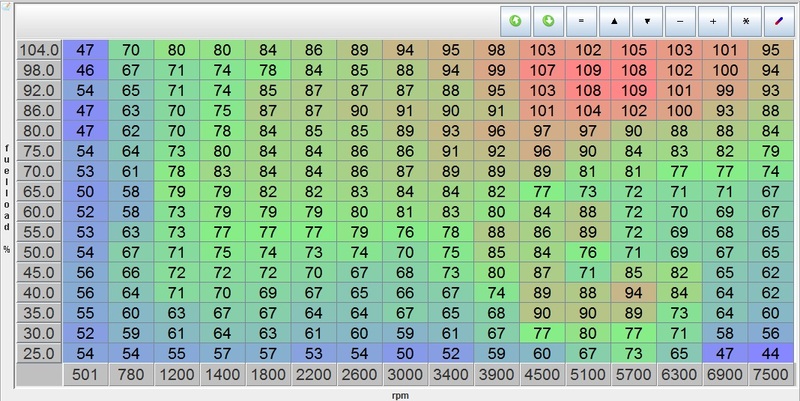This screenshot has height=401, width=800.
Task: Select the 50.0 fuel load row header
Action: coord(39,252)
